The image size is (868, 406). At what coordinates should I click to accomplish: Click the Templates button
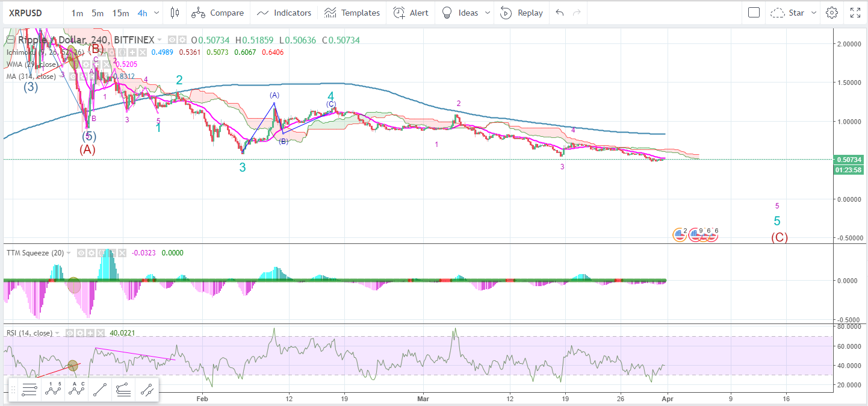coord(352,12)
